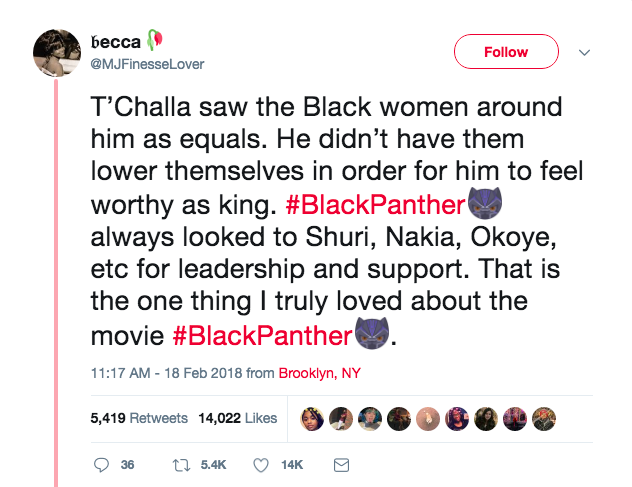
Task: Click the reply speech bubble icon
Action: (x=100, y=465)
